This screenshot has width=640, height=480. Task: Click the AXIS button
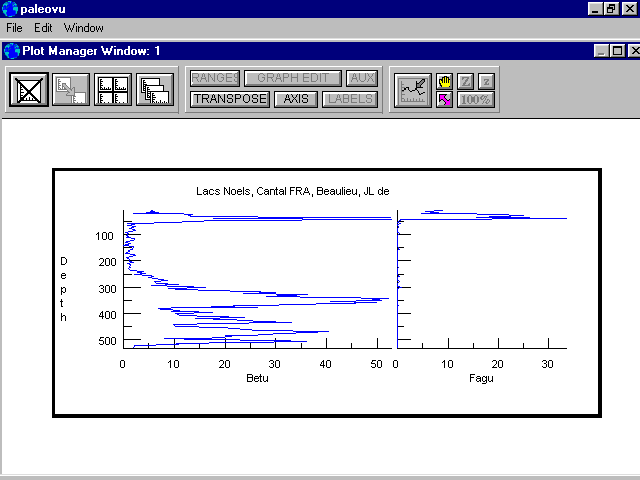point(296,99)
